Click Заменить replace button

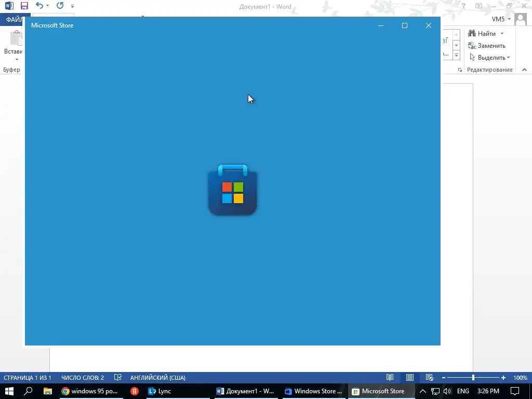[x=487, y=46]
